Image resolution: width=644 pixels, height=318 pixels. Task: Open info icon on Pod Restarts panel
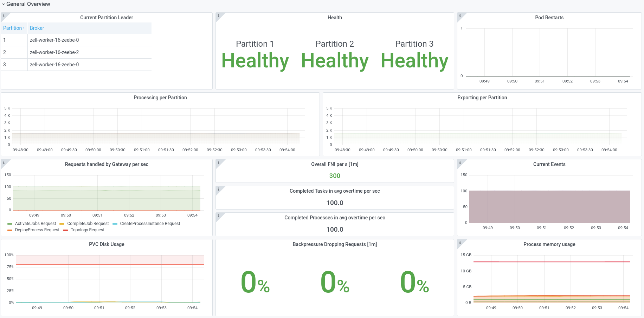pyautogui.click(x=460, y=16)
